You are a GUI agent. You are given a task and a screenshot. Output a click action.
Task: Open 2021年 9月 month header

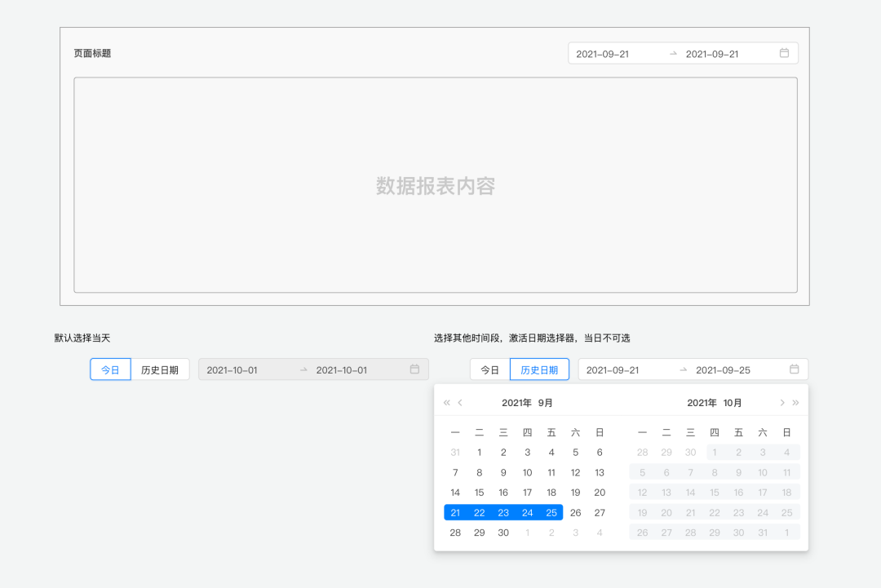(527, 403)
